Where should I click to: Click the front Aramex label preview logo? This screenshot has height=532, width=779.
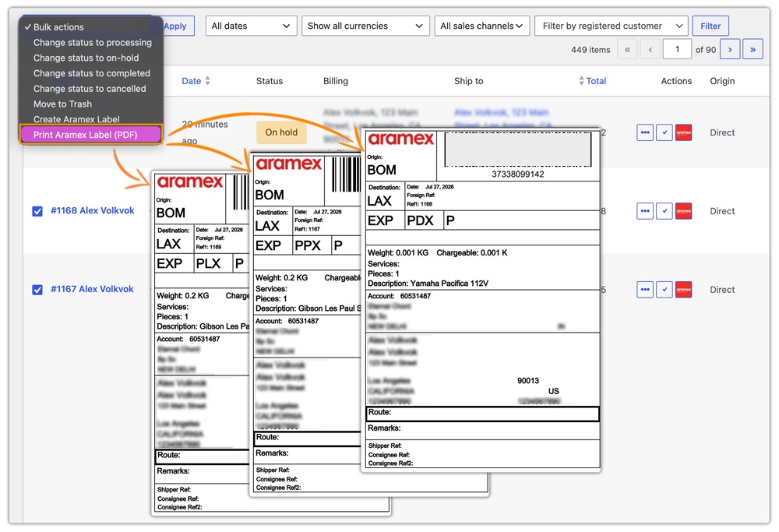401,139
